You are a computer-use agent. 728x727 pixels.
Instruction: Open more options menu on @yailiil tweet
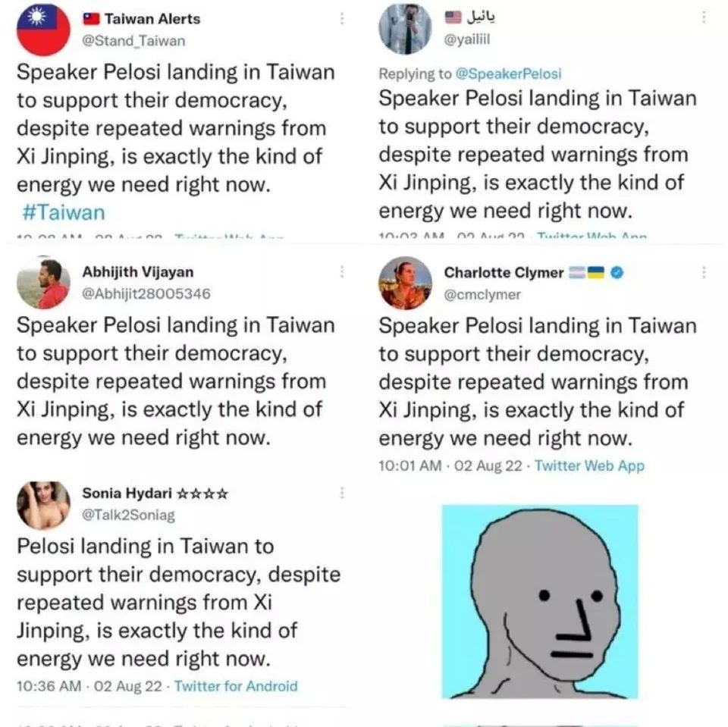pyautogui.click(x=704, y=17)
